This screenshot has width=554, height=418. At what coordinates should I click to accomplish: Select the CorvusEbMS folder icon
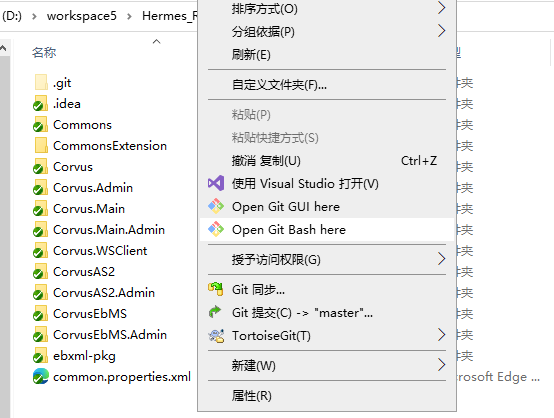point(41,314)
